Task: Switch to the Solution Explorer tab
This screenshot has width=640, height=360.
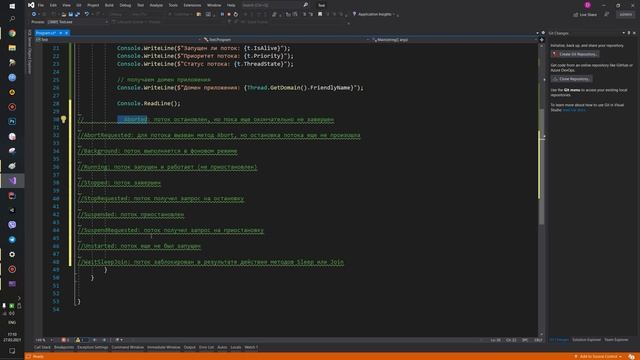Action: point(587,340)
